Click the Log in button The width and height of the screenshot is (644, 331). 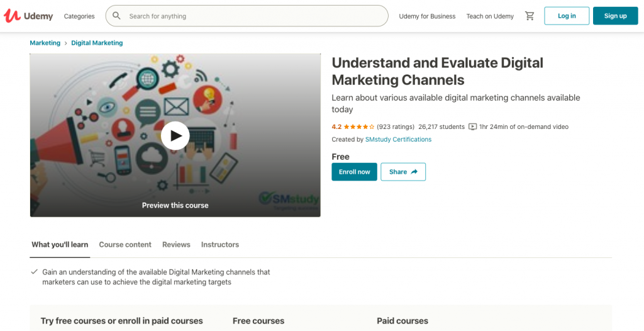[567, 16]
